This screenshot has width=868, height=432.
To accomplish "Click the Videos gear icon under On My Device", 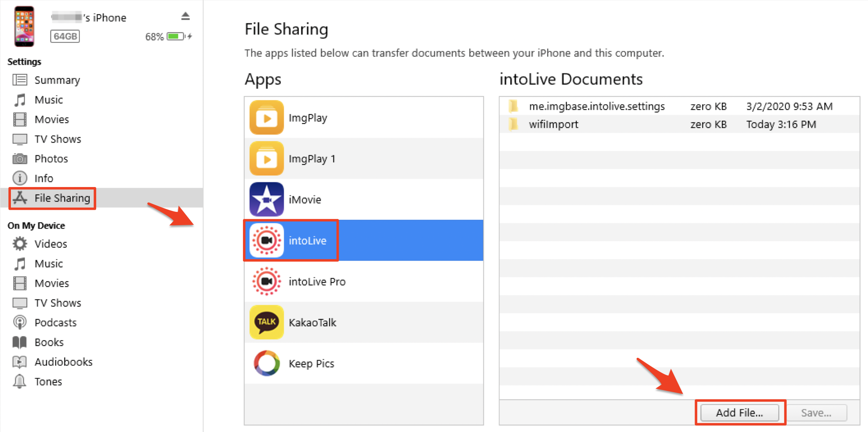I will 20,244.
